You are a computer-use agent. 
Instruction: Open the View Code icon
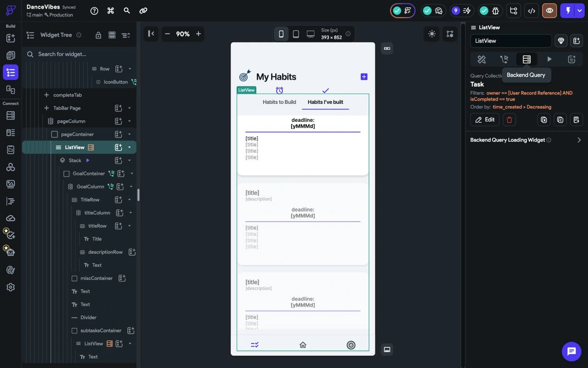(531, 11)
